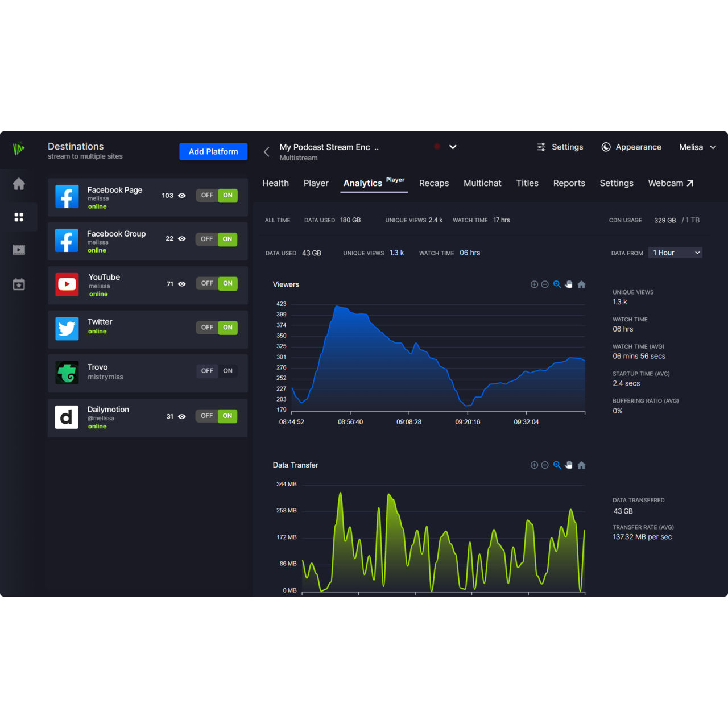Switch off the Twitter destination toggle

tap(207, 328)
